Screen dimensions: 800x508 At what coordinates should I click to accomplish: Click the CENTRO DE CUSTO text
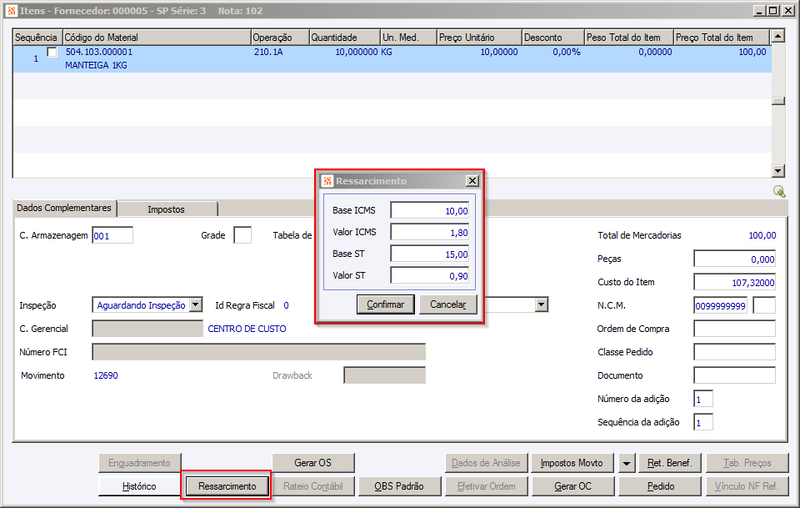[x=247, y=329]
